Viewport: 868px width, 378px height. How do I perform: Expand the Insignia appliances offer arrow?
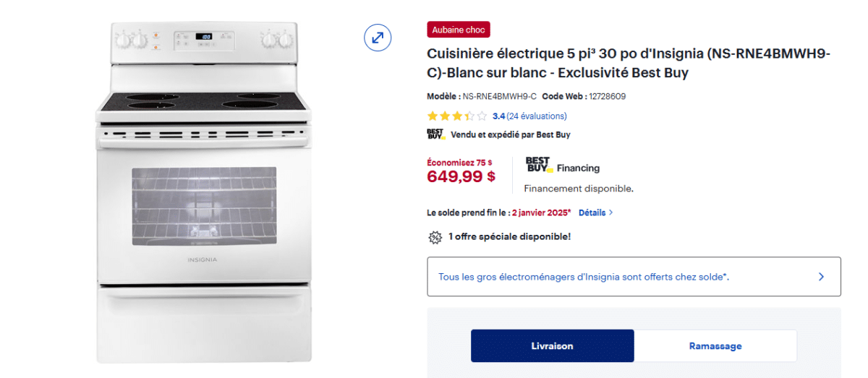[821, 277]
